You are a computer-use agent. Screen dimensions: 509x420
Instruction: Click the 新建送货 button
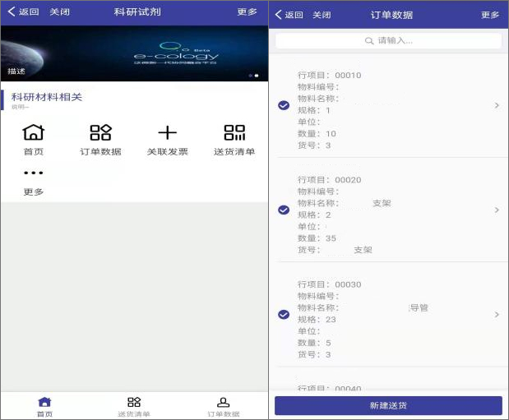[x=389, y=405]
